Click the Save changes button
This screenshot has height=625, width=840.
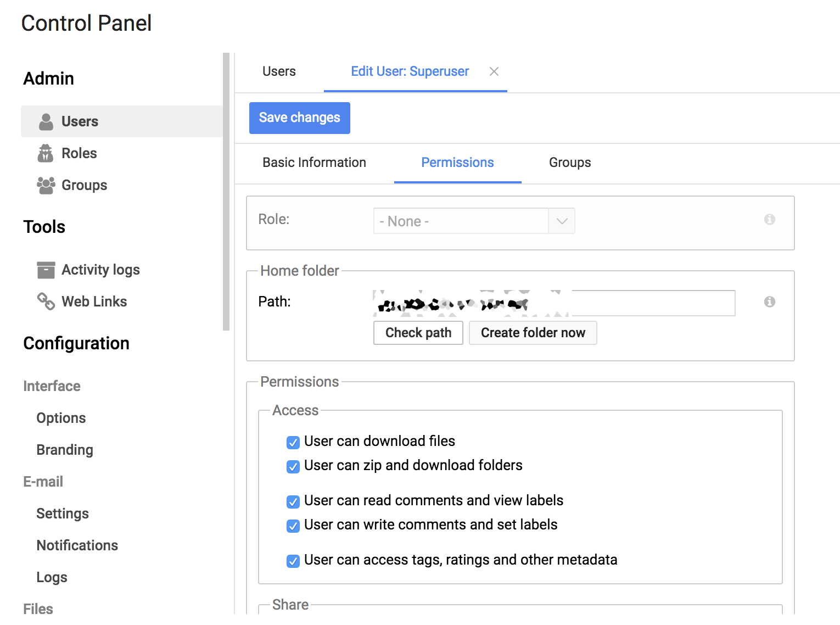[x=300, y=118]
